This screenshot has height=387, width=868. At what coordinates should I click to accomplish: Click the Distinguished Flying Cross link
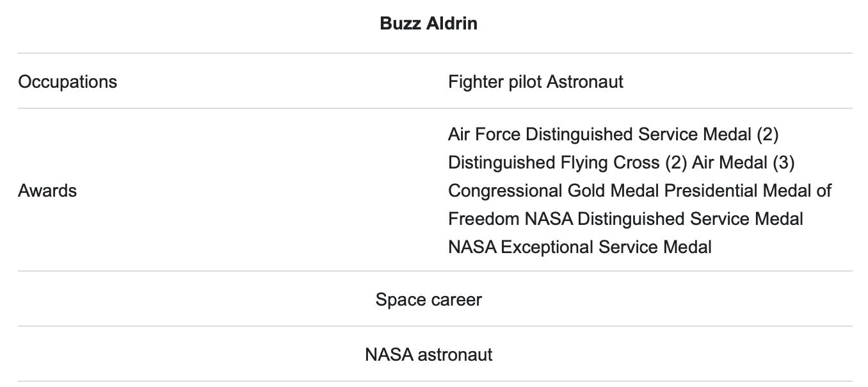click(x=554, y=163)
